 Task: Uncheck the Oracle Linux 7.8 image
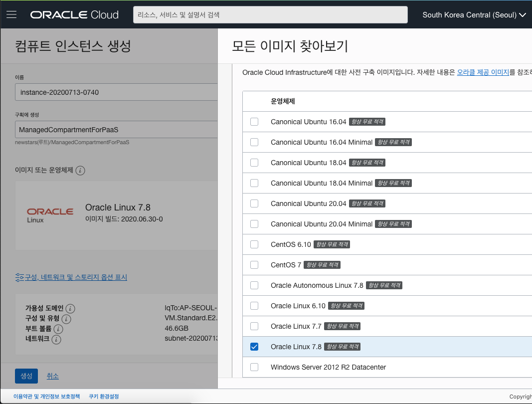point(254,347)
